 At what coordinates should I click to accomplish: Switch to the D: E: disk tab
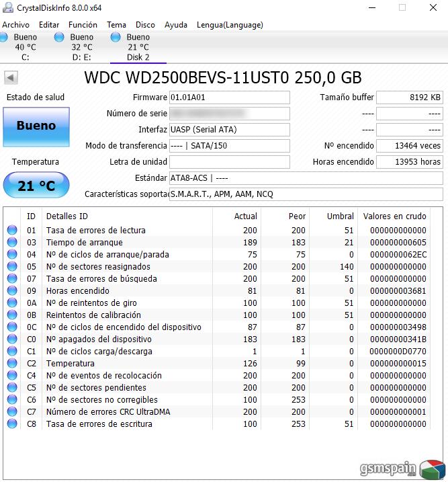click(81, 47)
